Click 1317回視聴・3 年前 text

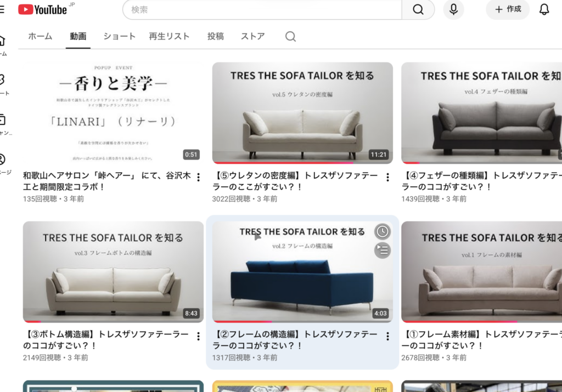point(245,357)
